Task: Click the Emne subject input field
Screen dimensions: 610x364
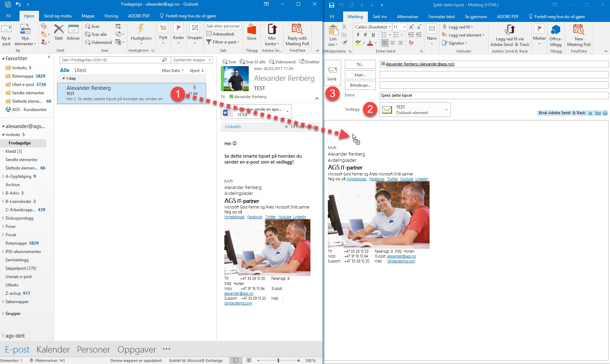Action: click(493, 95)
